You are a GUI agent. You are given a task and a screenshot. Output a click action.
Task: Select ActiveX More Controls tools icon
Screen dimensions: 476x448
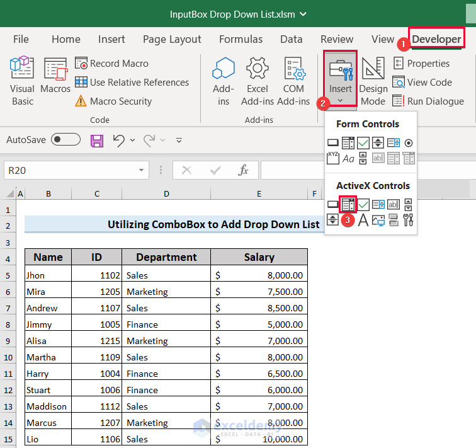tap(409, 220)
